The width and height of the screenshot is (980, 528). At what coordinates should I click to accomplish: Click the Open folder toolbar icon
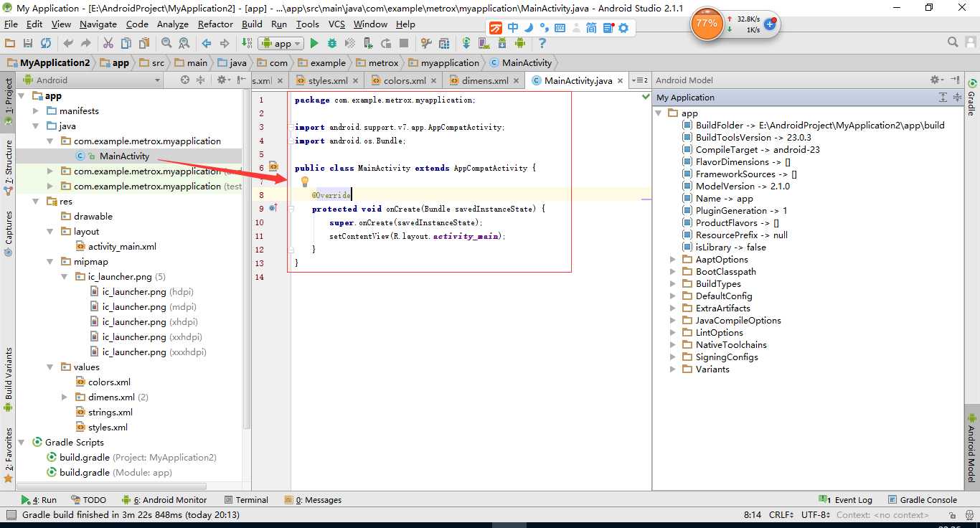[x=9, y=44]
